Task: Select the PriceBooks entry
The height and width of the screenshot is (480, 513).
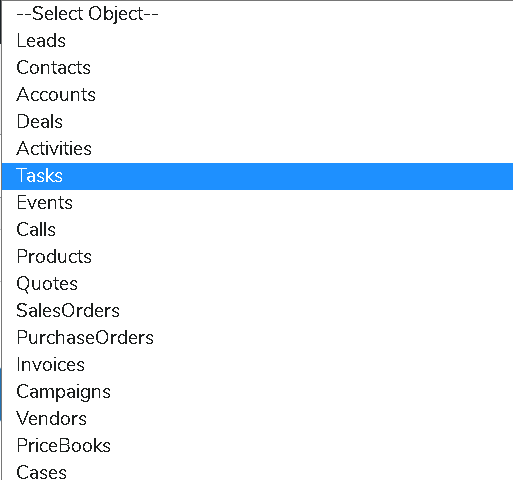Action: [257, 446]
